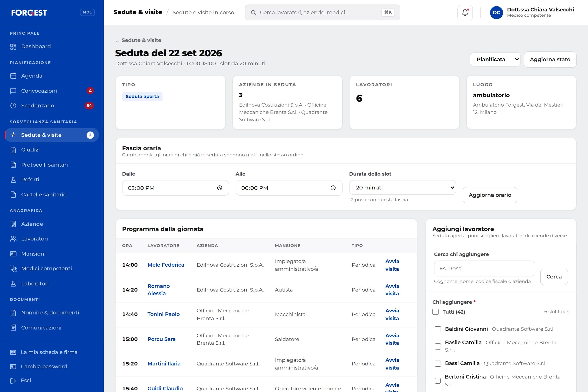This screenshot has width=588, height=392.
Task: Select Bertoni Cristina checkbox
Action: pos(438,381)
